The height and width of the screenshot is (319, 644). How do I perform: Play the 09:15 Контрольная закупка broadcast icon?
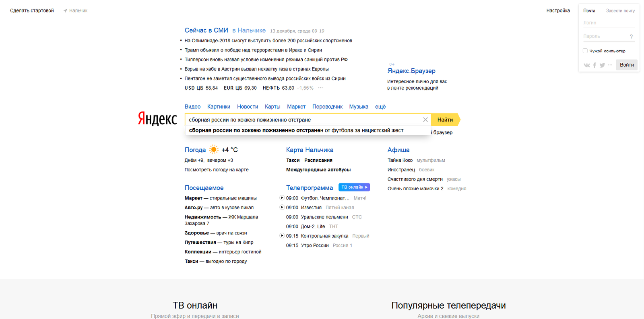(x=282, y=236)
